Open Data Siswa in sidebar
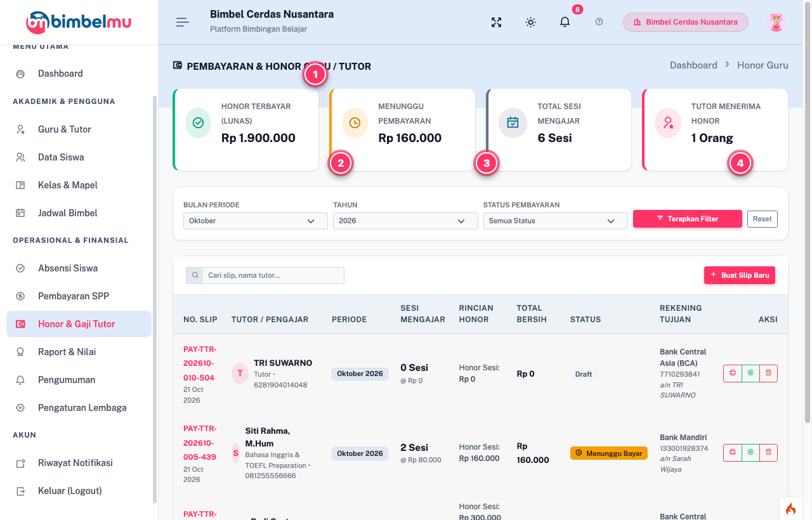Viewport: 812px width, 520px height. 79,157
